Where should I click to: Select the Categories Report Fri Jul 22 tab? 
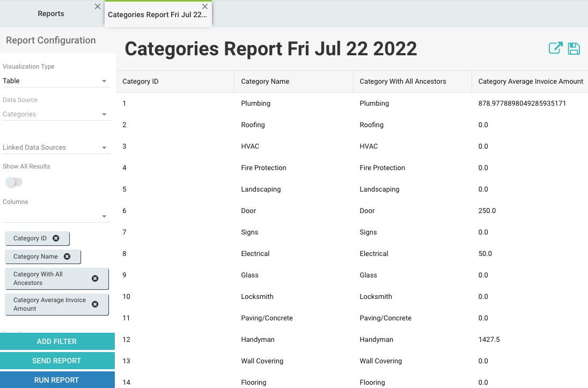coord(157,14)
